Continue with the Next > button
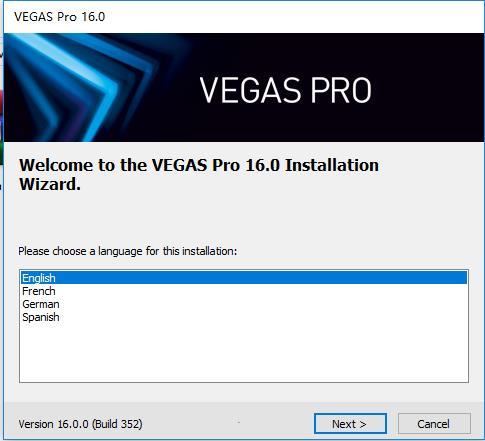The height and width of the screenshot is (441, 485). point(350,424)
